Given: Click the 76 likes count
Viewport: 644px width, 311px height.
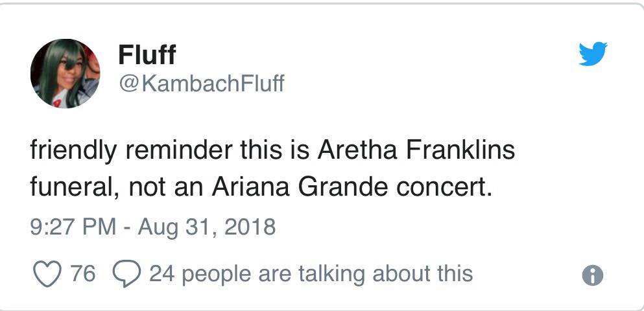Looking at the screenshot, I should point(82,273).
